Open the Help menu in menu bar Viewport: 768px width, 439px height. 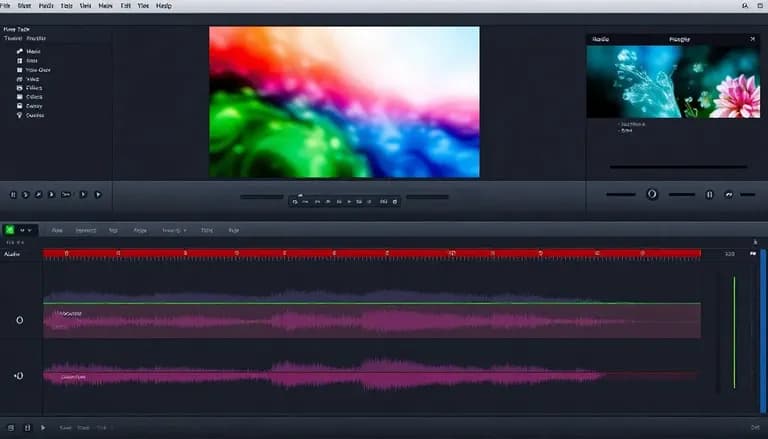(x=164, y=6)
